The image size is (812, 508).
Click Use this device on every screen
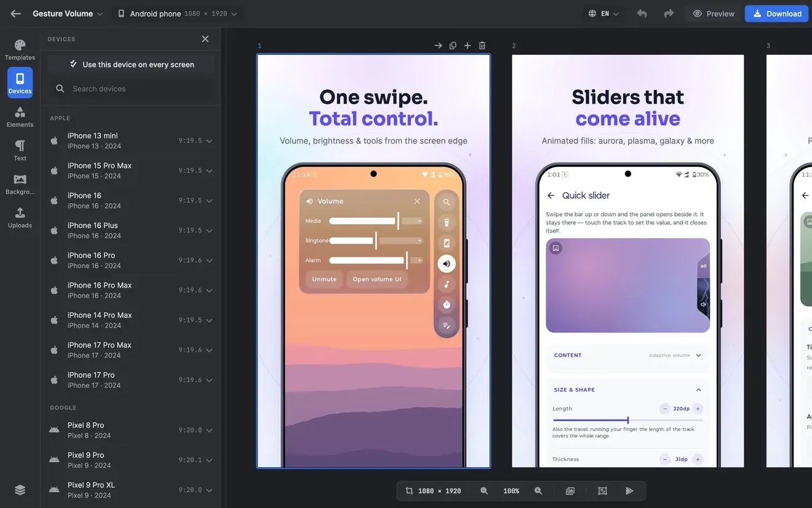pos(130,64)
